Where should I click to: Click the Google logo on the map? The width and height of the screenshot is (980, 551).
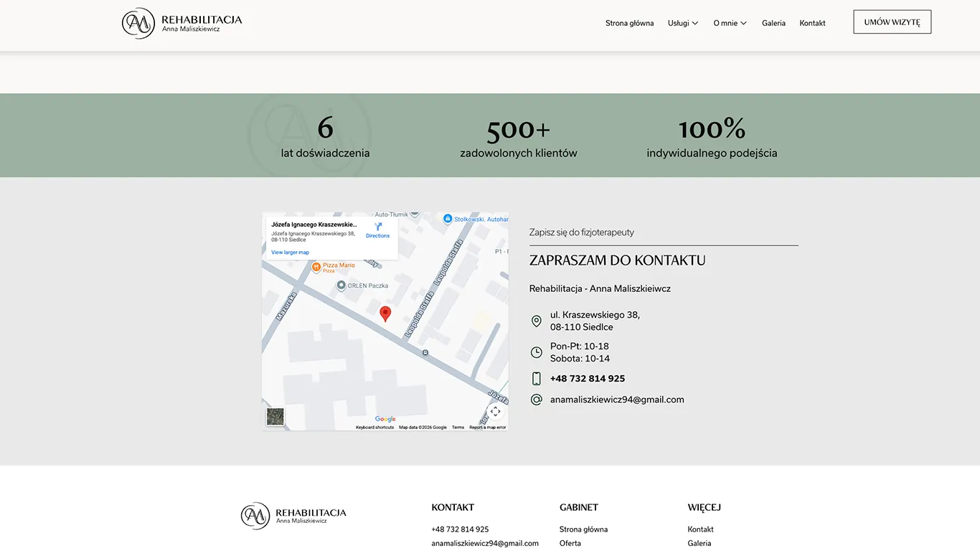[386, 419]
